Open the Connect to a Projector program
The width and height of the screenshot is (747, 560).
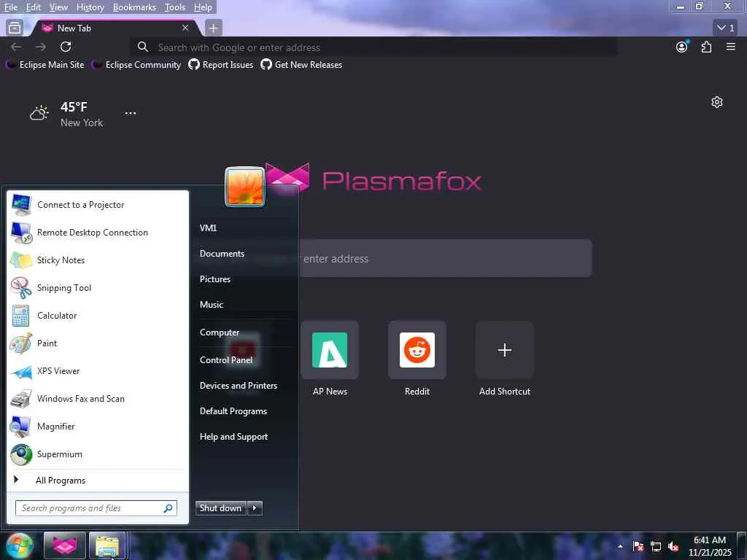click(98, 205)
